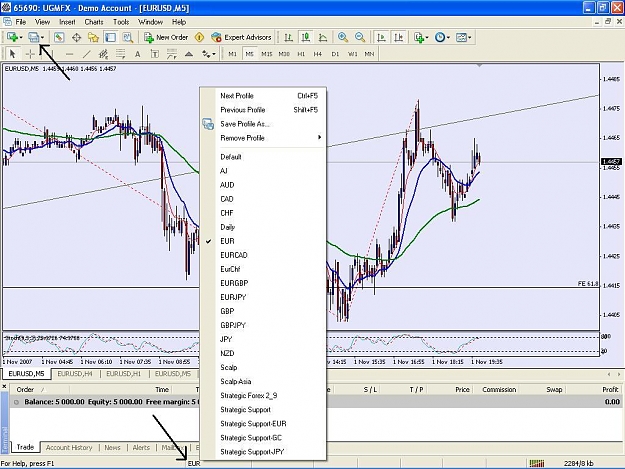Sort by the Profit column header
The image size is (625, 469).
[x=595, y=390]
